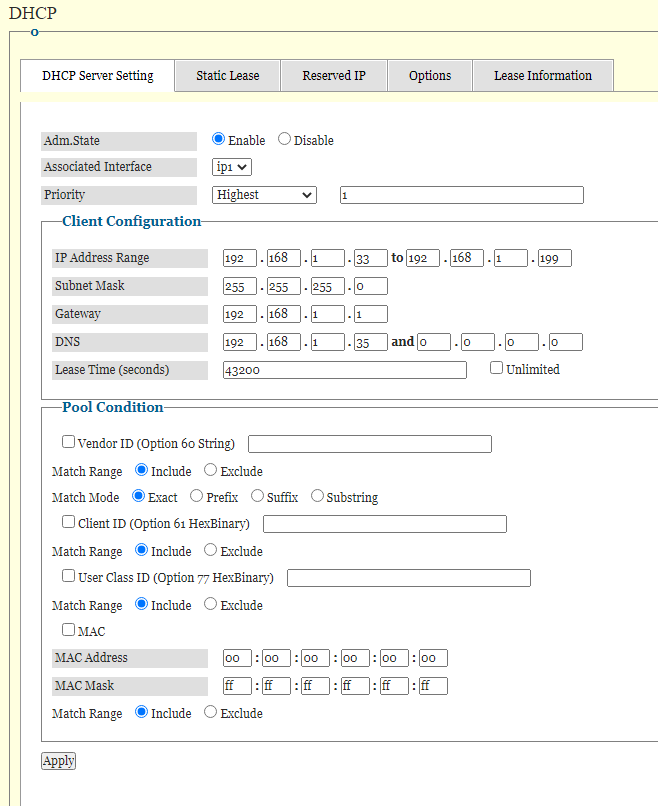
Task: Go to the Options tab
Action: tap(430, 76)
